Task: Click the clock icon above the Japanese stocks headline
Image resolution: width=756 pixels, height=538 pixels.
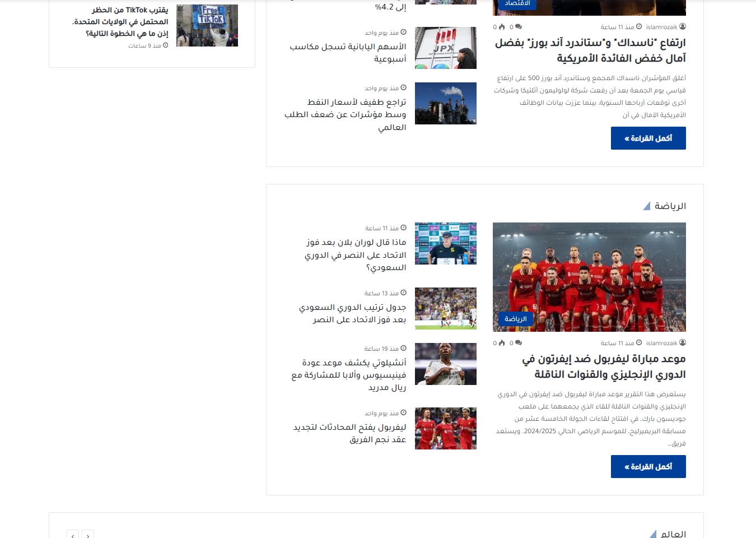Action: coord(403,32)
